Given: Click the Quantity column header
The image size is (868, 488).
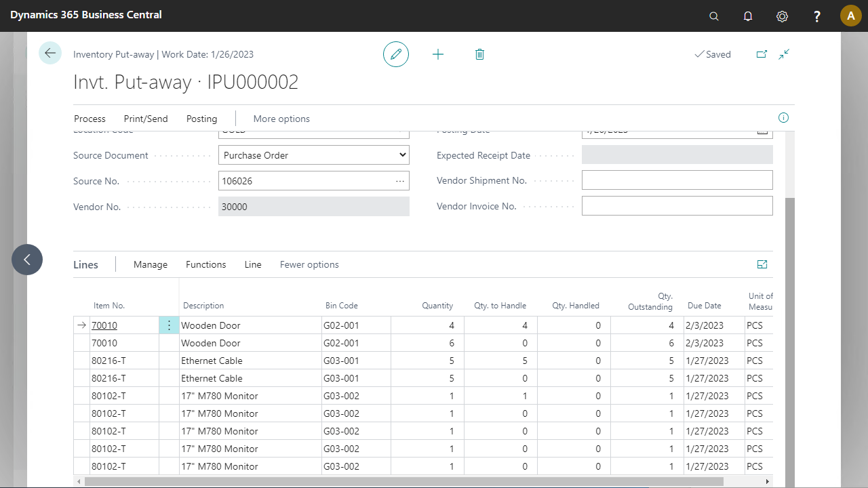Looking at the screenshot, I should click(437, 306).
